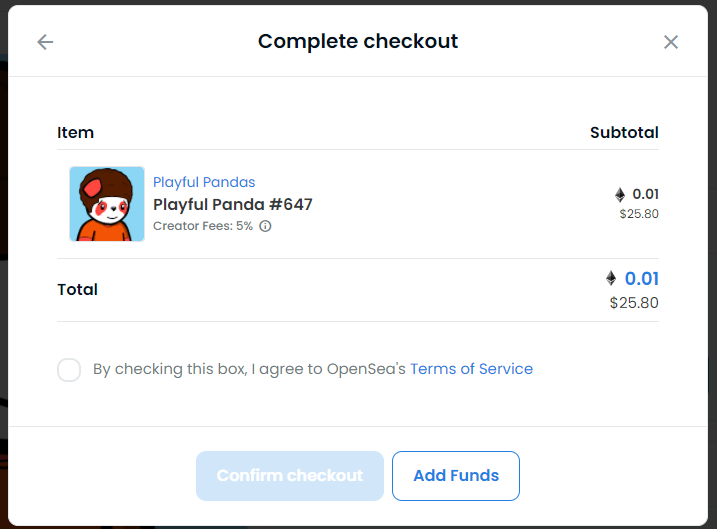Image resolution: width=717 pixels, height=529 pixels.
Task: Click the Ethereum icon beside subtotal 0.01
Action: click(620, 195)
